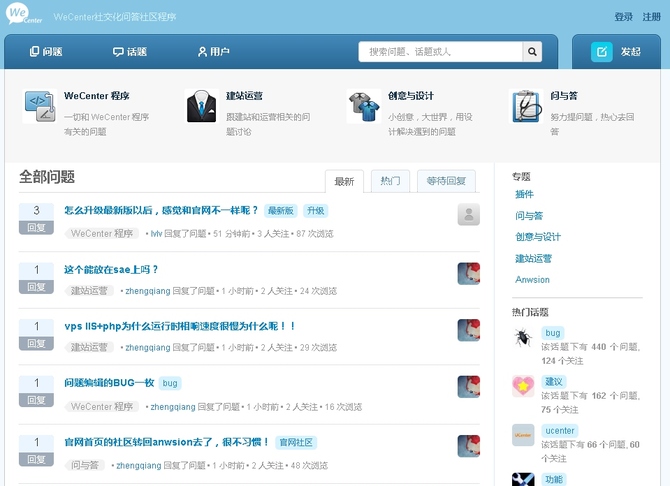The image size is (670, 486).
Task: Click WeCenter 程序 label under first question
Action: pyautogui.click(x=102, y=234)
